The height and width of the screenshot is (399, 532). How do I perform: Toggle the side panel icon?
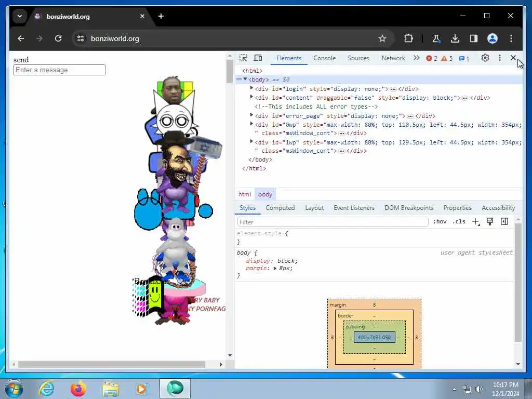coord(474,38)
